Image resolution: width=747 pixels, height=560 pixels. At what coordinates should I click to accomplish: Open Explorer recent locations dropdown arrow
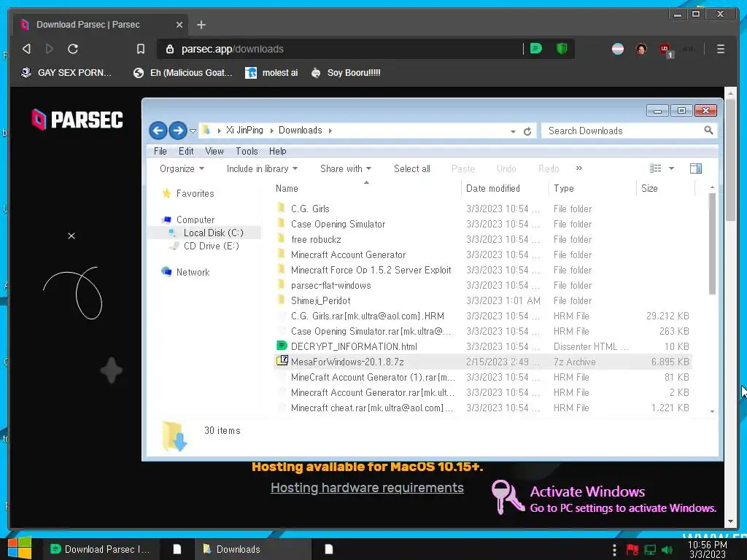point(193,131)
